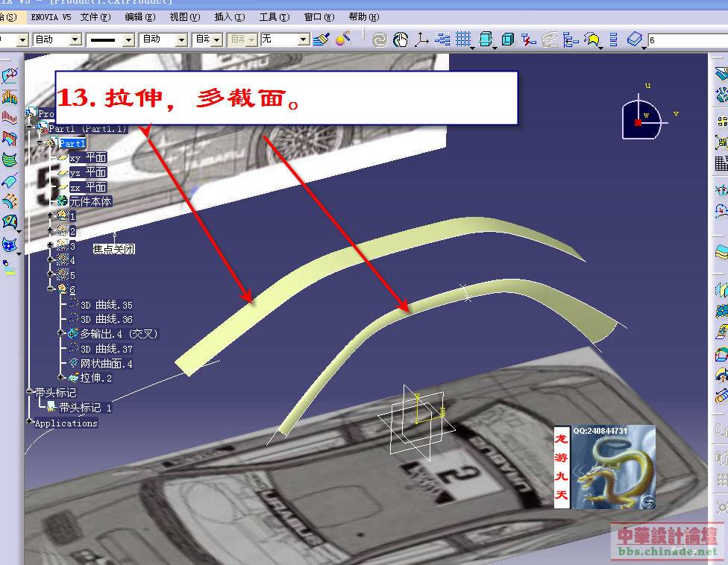Click the blue layered sheet icon
This screenshot has width=728, height=565.
635,40
